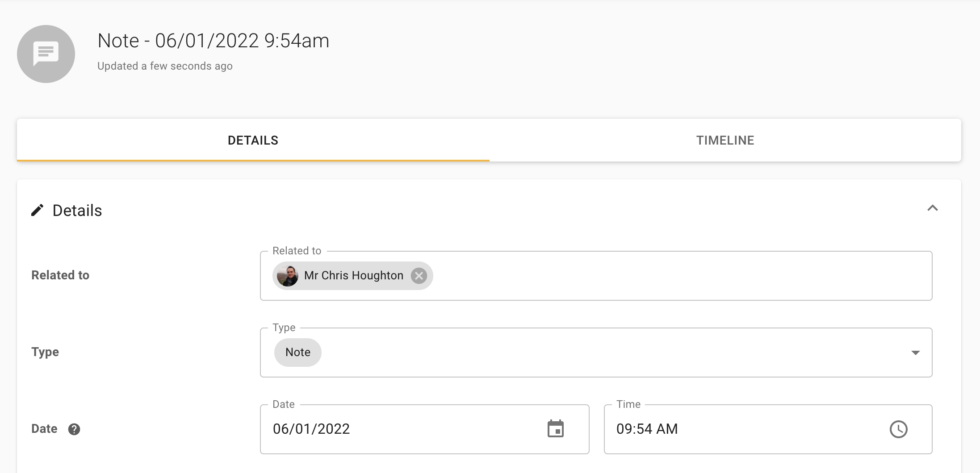Collapse the Details section

click(932, 209)
